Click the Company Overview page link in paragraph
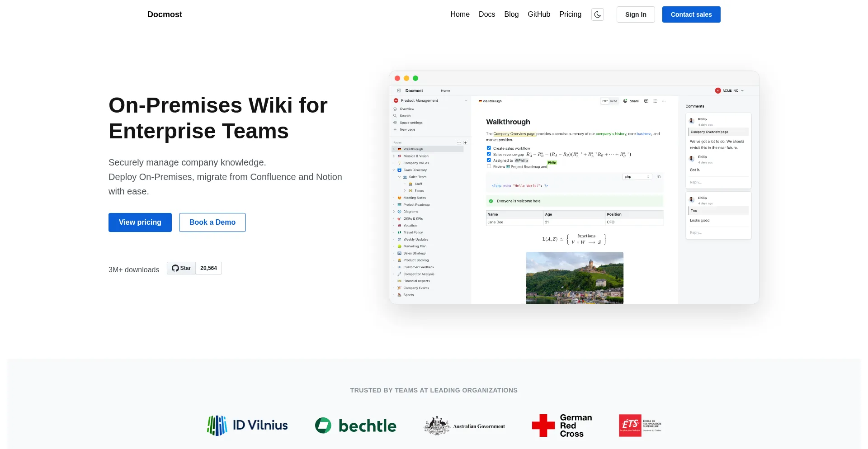This screenshot has width=868, height=449. (x=514, y=134)
